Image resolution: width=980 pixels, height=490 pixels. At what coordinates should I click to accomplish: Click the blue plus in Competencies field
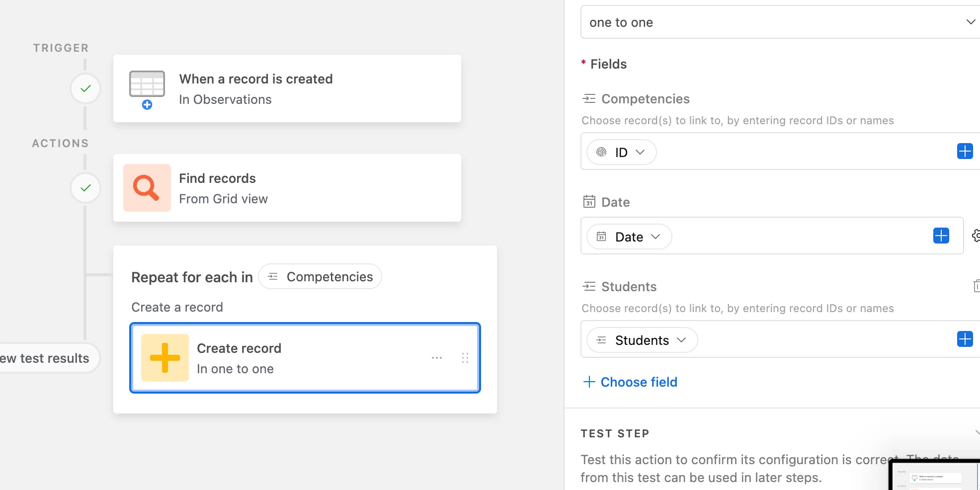[x=965, y=151]
